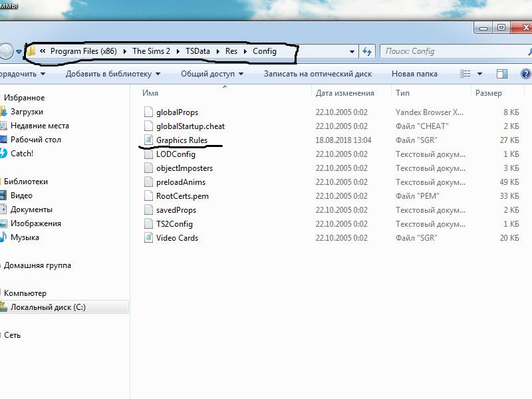The image size is (532, 399).
Task: Click the Video Cards file icon
Action: [x=148, y=238]
